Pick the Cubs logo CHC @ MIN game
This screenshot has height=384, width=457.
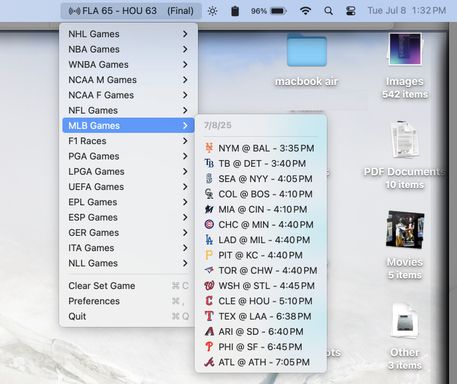[x=260, y=224]
